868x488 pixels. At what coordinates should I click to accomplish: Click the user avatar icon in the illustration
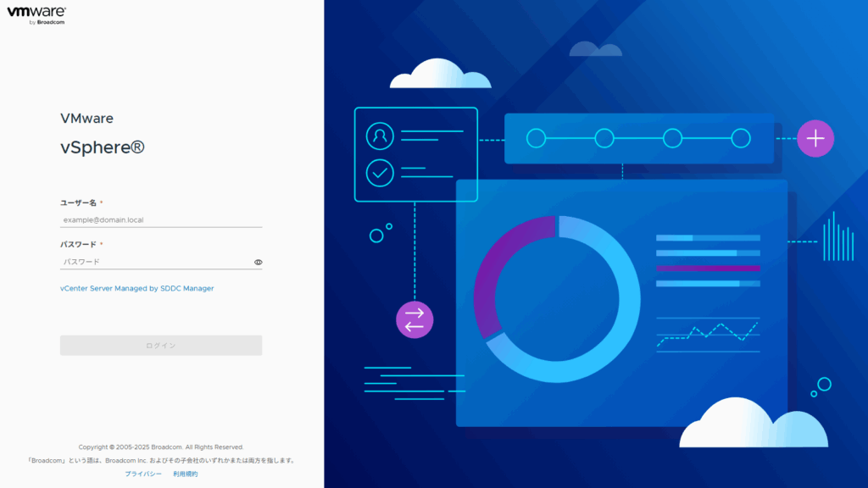point(380,136)
